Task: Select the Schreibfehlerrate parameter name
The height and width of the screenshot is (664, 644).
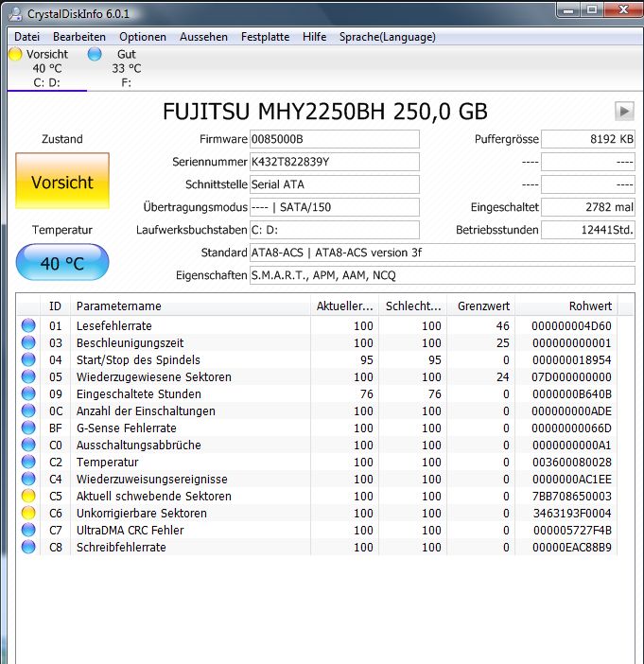Action: (x=121, y=547)
